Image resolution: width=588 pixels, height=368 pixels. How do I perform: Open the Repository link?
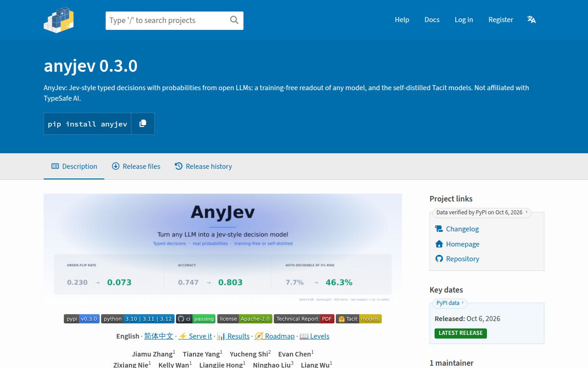pos(463,259)
